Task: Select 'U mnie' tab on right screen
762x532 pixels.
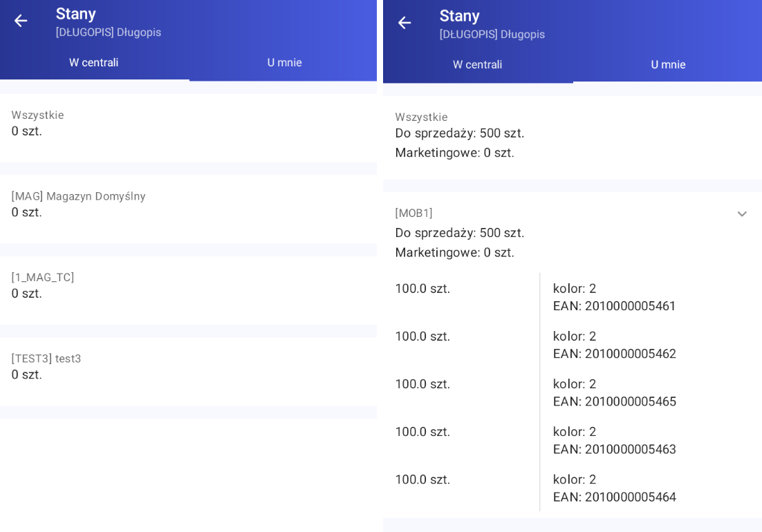Action: pos(668,64)
